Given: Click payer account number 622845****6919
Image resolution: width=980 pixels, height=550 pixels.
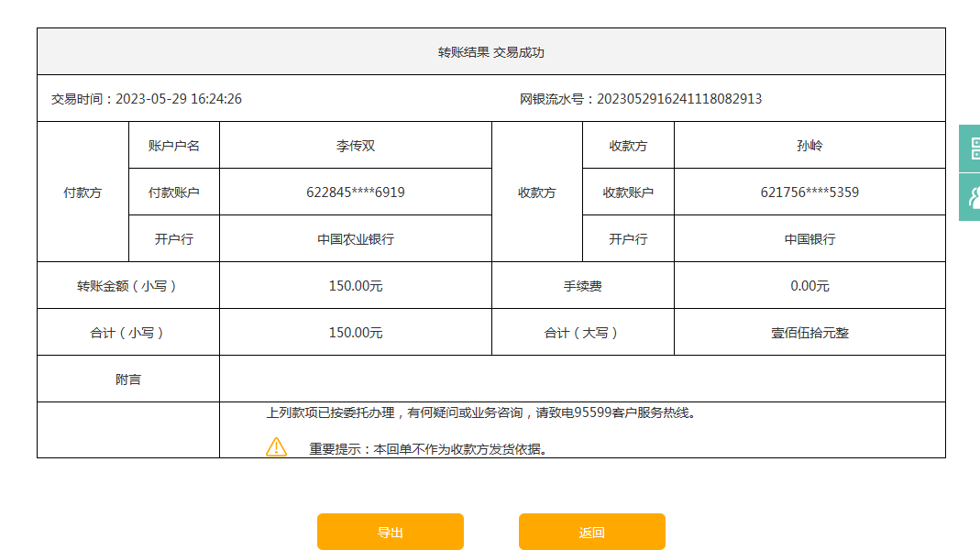Looking at the screenshot, I should (356, 192).
